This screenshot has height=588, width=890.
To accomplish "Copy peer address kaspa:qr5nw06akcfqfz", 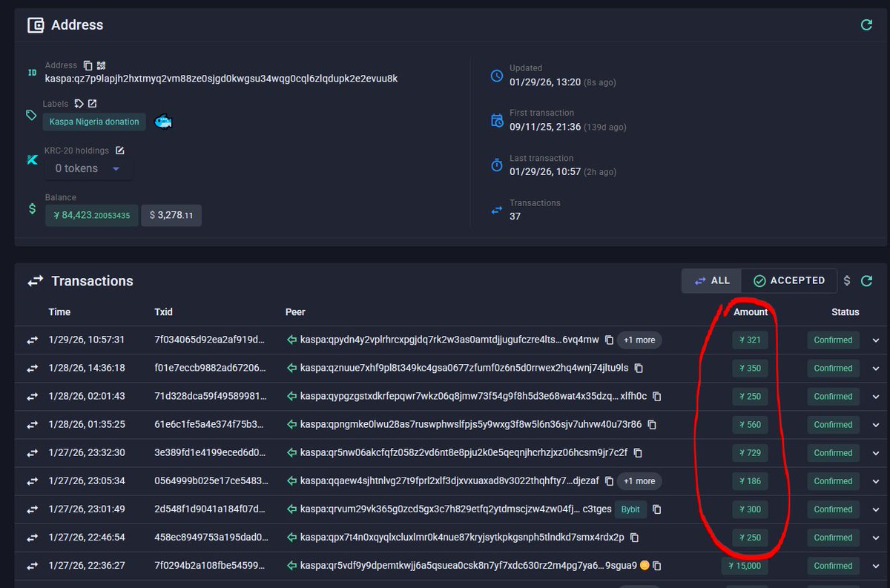I will (x=638, y=453).
